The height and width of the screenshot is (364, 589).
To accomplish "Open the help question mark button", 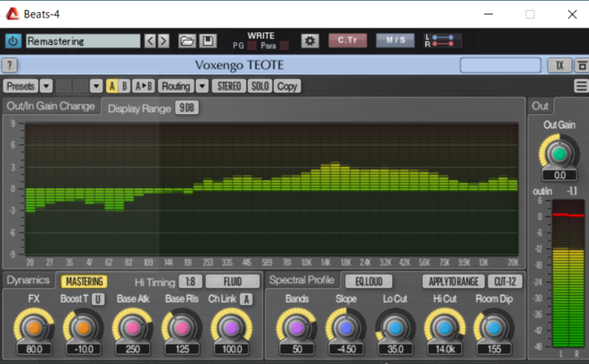I will [10, 65].
